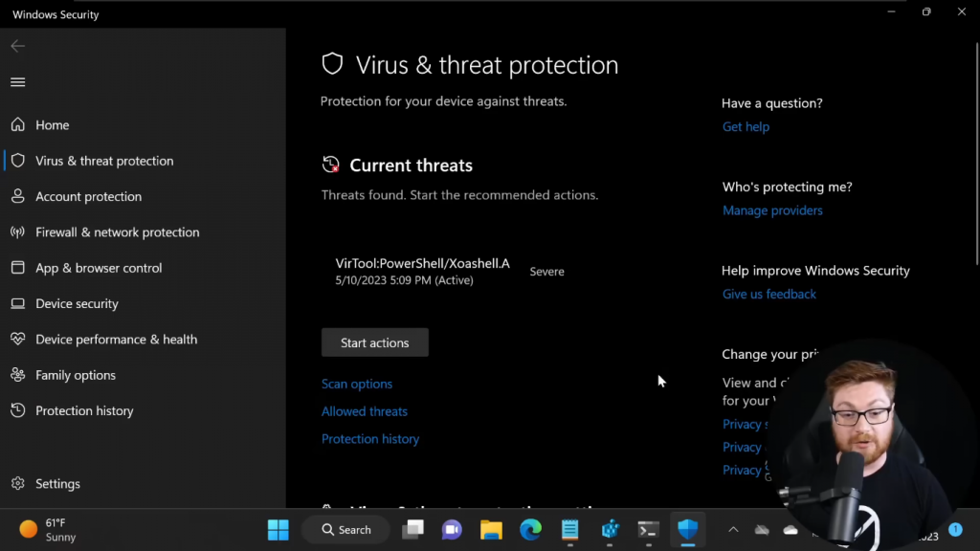The width and height of the screenshot is (980, 551).
Task: Click the Device security laptop icon
Action: click(17, 303)
